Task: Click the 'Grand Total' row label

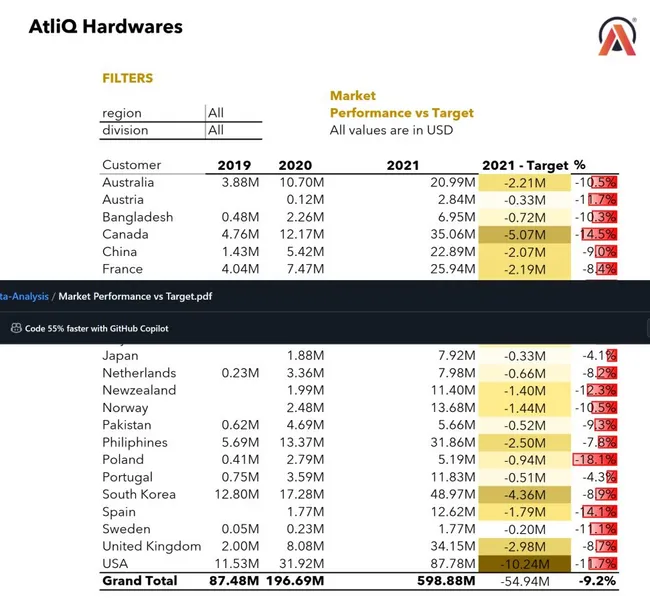Action: click(140, 581)
